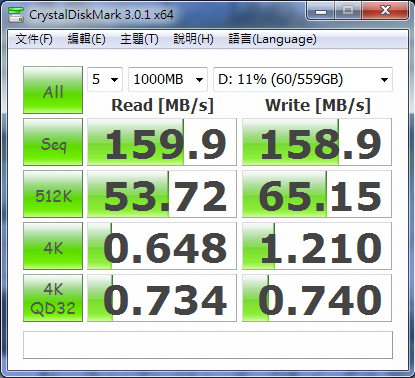Click the Seq write result 158.9
This screenshot has height=378, width=415.
(x=317, y=142)
